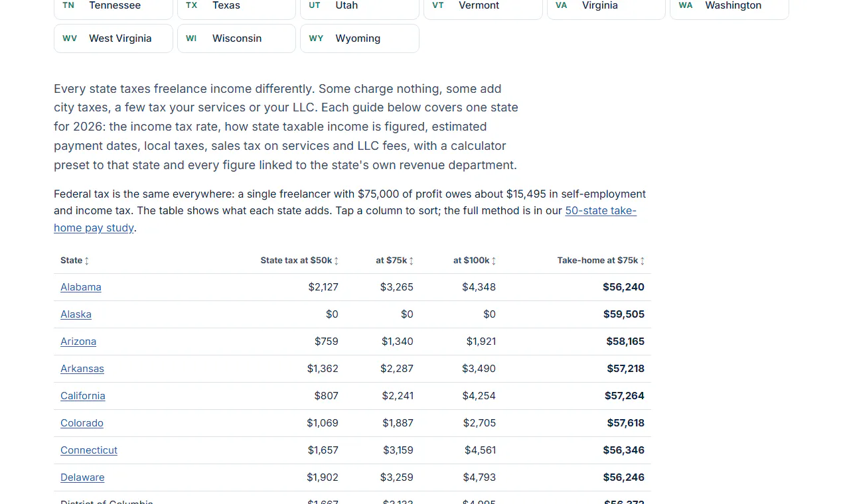Sort table by State column
This screenshot has width=843, height=504.
[x=74, y=261]
